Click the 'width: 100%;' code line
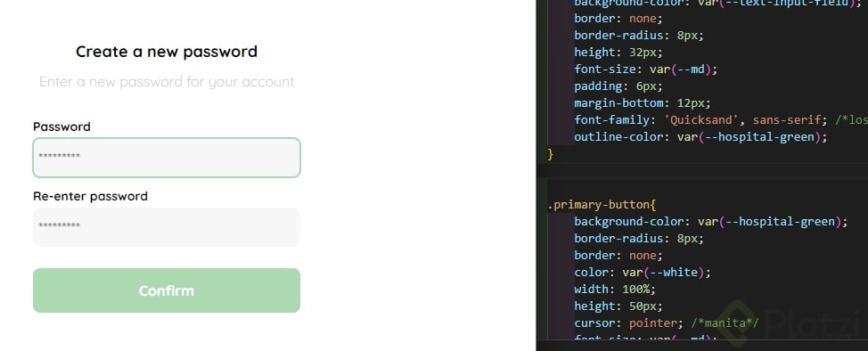Screen dimensions: 868x351 615,289
